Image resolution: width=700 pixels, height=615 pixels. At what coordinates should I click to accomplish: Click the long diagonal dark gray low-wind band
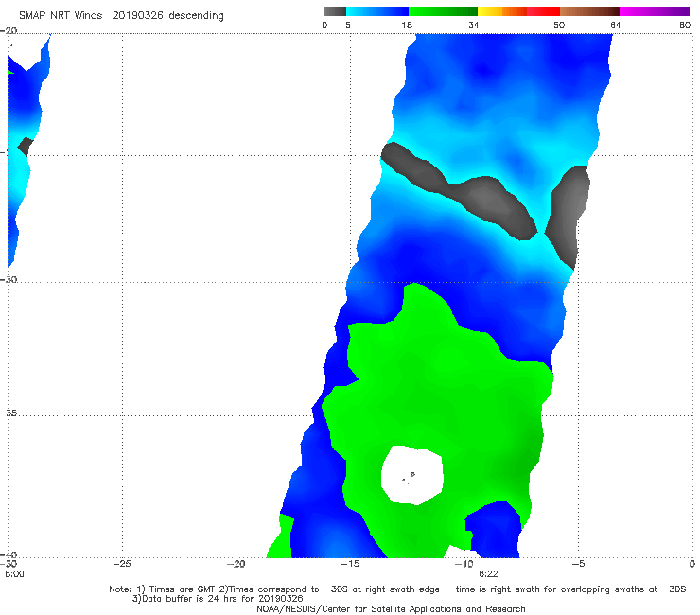click(x=459, y=191)
